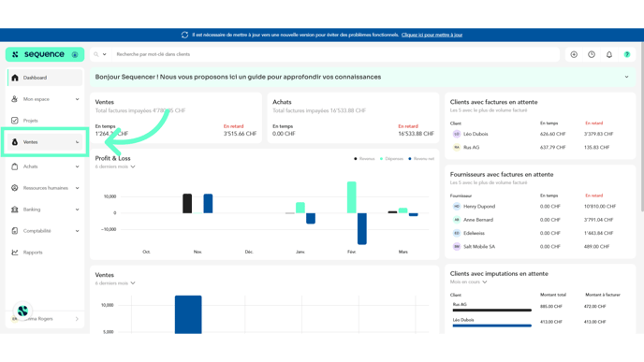Click Rus AG imputations progress bar
The width and height of the screenshot is (644, 362).
(491, 311)
